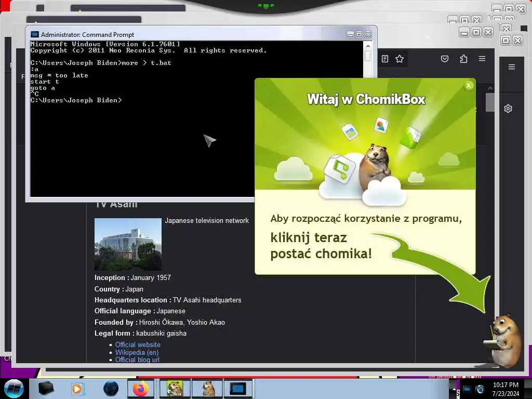Image resolution: width=532 pixels, height=399 pixels.
Task: Maximize the Command Prompt window
Action: (359, 35)
